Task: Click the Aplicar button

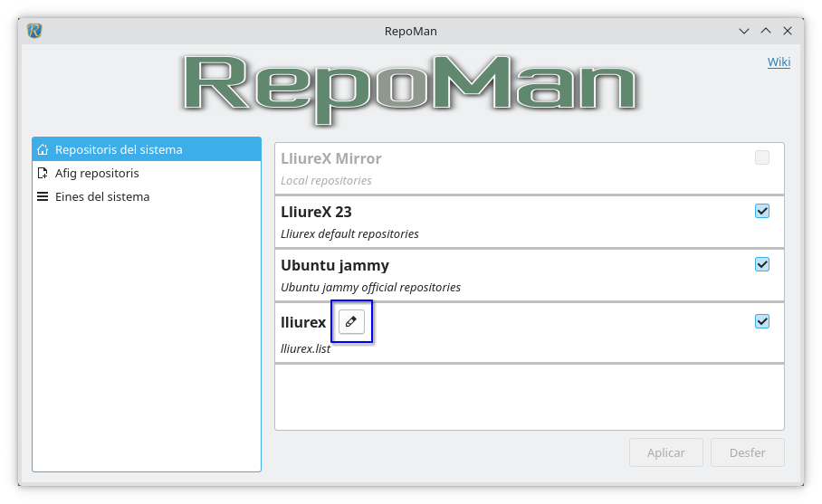Action: tap(665, 452)
